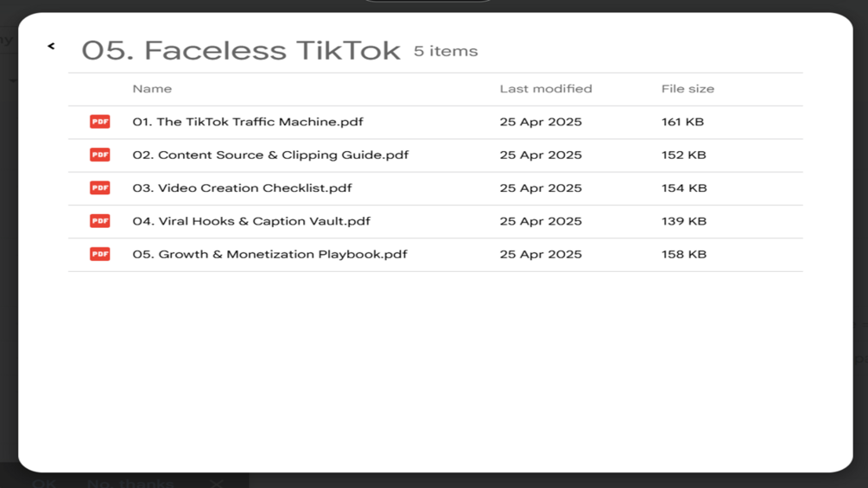Open 02. Content Source & Clipping Guide.pdf
Image resolution: width=868 pixels, height=488 pixels.
click(270, 155)
